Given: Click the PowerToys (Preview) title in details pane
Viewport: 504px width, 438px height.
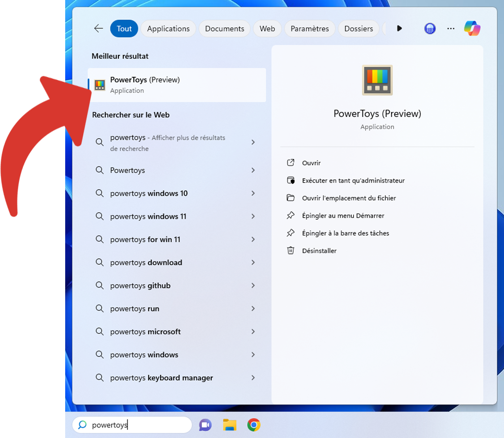Looking at the screenshot, I should click(378, 113).
